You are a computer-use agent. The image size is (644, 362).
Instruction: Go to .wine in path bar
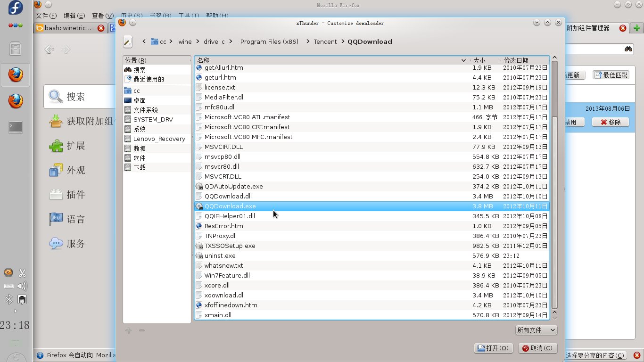184,41
